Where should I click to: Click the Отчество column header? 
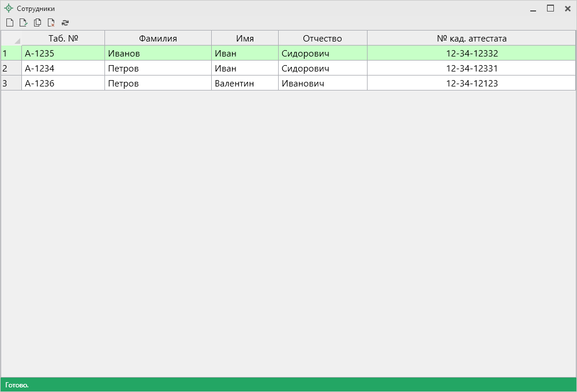322,39
